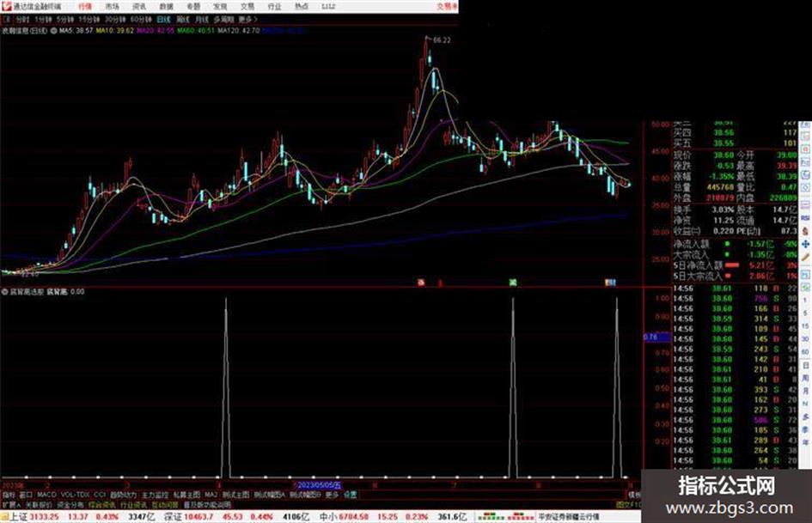Apply the MA2 indicator
Viewport: 812px width, 523px height.
tap(211, 495)
